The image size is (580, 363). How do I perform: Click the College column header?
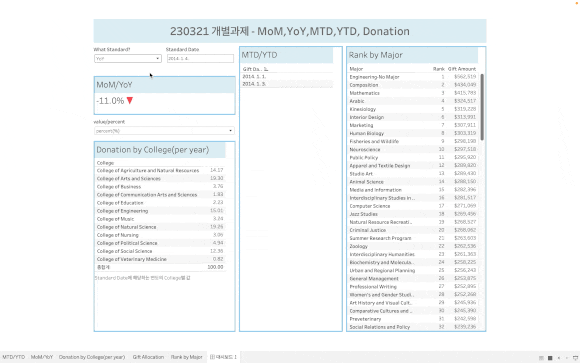105,163
